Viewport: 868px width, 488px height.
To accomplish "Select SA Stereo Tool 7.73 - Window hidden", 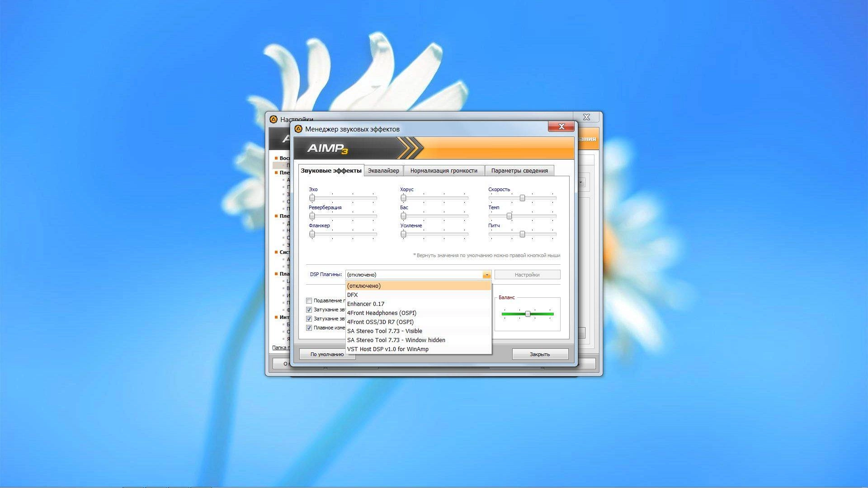I will click(418, 340).
